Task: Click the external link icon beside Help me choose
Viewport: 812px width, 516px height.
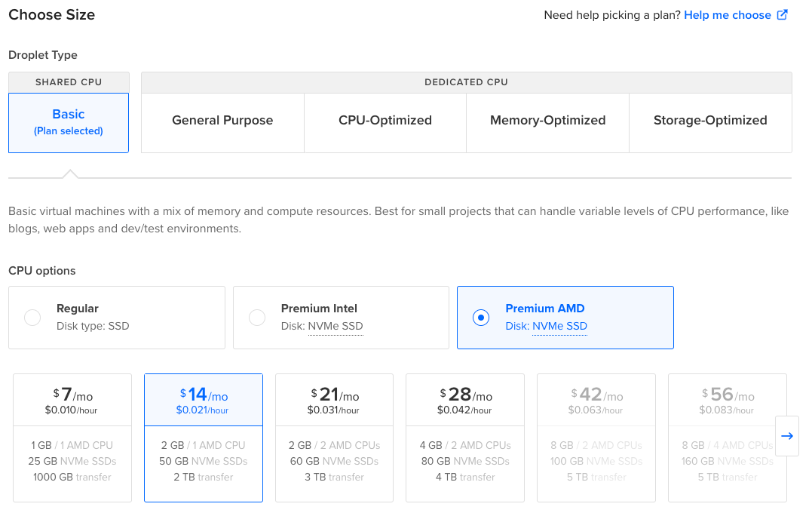Action: coord(783,15)
